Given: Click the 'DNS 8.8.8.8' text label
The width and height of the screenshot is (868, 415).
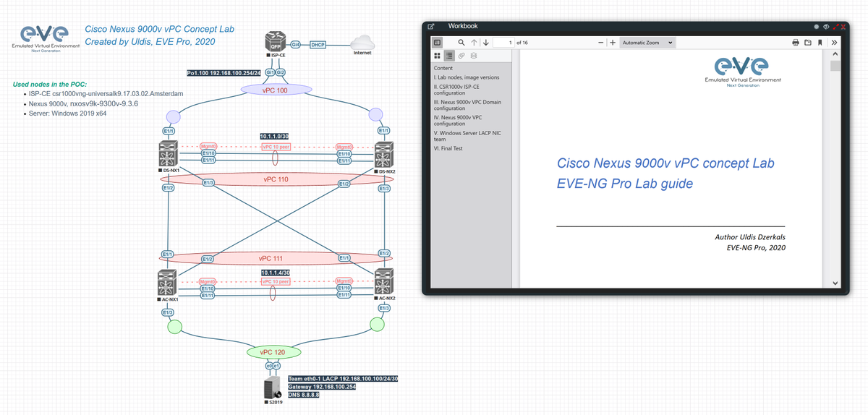Looking at the screenshot, I should pos(304,395).
